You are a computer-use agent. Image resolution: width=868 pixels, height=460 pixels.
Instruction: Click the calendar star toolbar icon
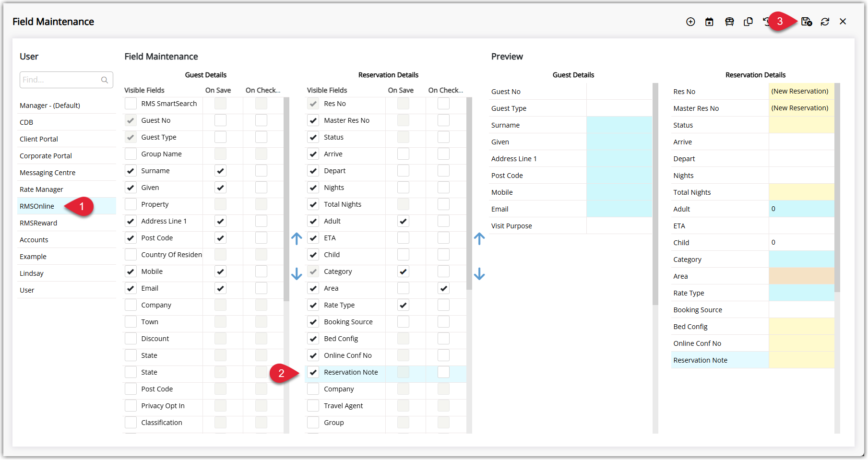709,22
